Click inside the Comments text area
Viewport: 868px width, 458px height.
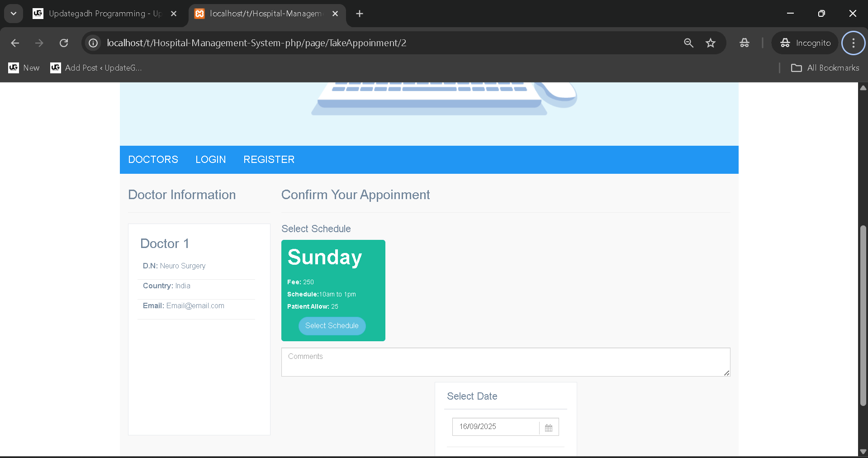coord(505,362)
